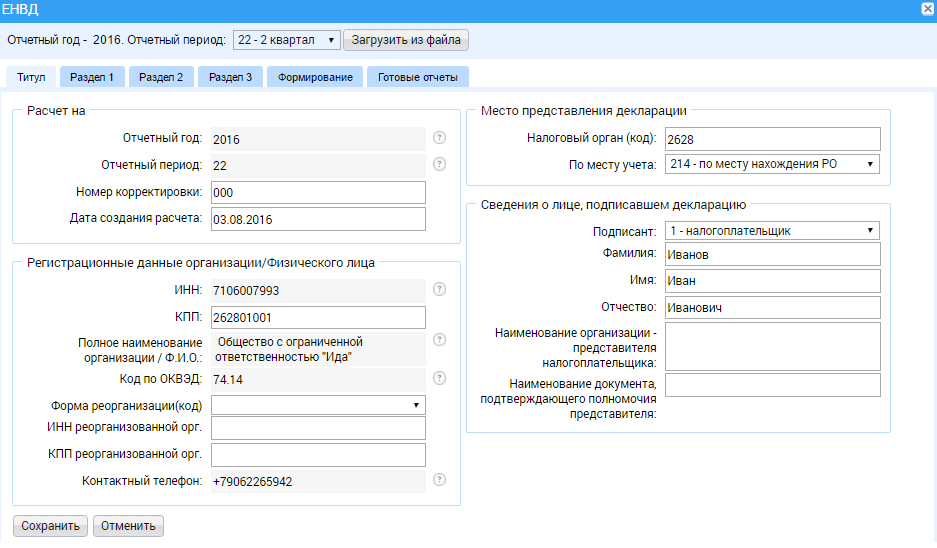Switch to the Титул tab
This screenshot has width=937, height=548.
pyautogui.click(x=31, y=77)
